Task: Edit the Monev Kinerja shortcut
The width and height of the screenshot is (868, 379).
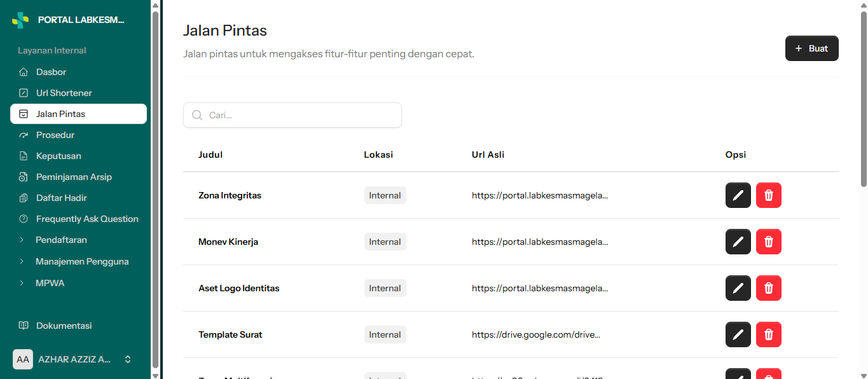Action: pos(738,242)
